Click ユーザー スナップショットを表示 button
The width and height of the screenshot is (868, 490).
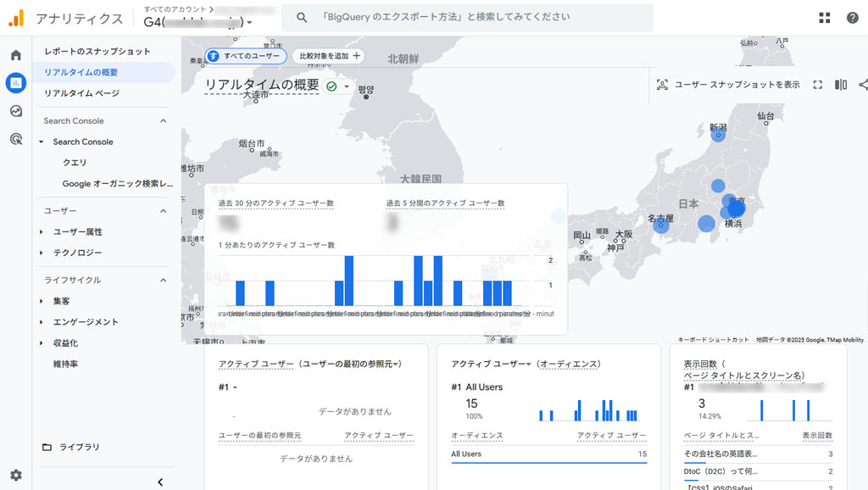point(728,85)
